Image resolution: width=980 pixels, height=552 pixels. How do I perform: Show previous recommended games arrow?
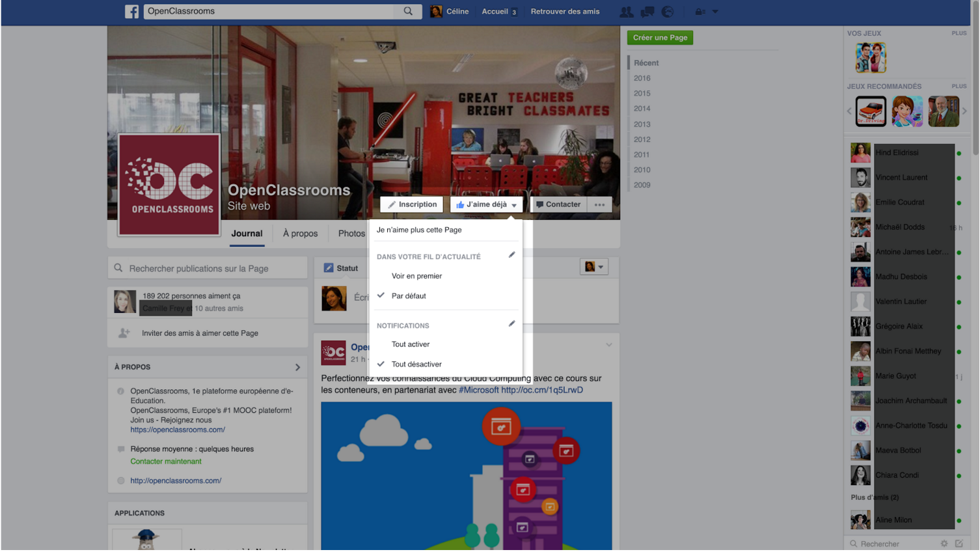pos(849,111)
